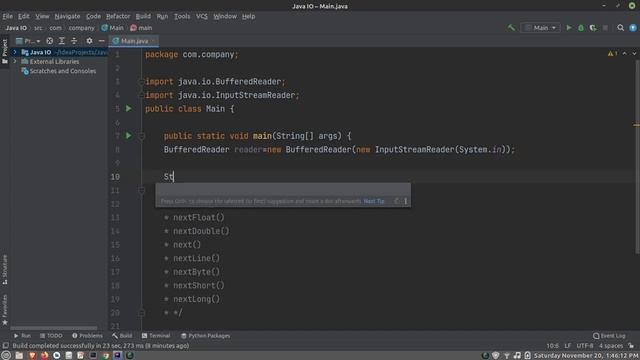Open the Code menu
The image size is (640, 360).
93,16
